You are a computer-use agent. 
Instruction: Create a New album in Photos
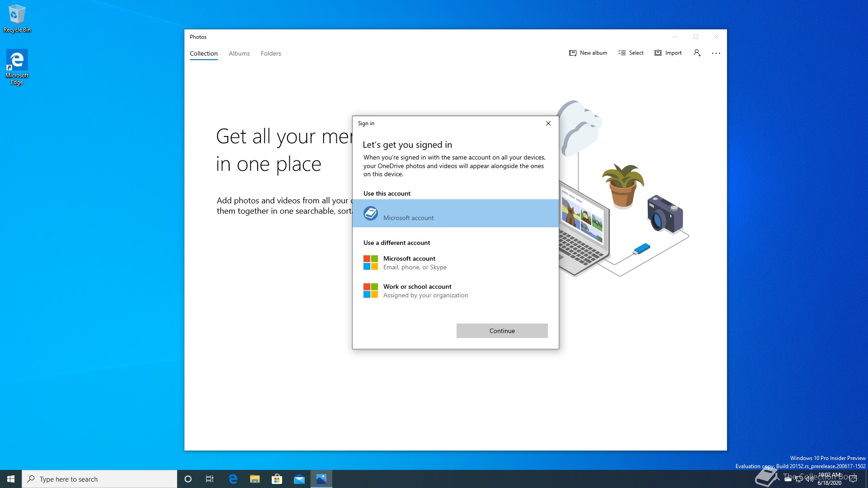[588, 53]
